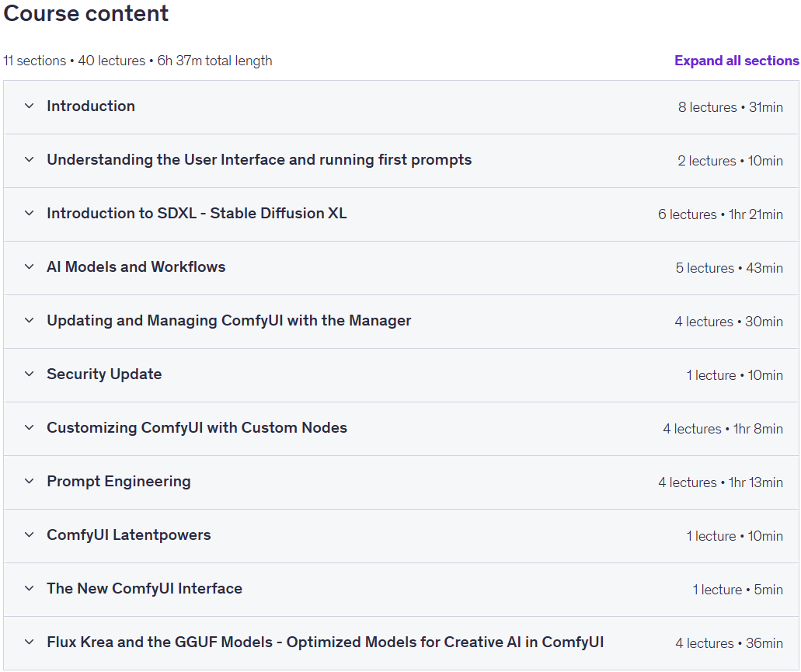Expand the Introduction to SDXL chevron
The width and height of the screenshot is (801, 672).
coord(29,214)
